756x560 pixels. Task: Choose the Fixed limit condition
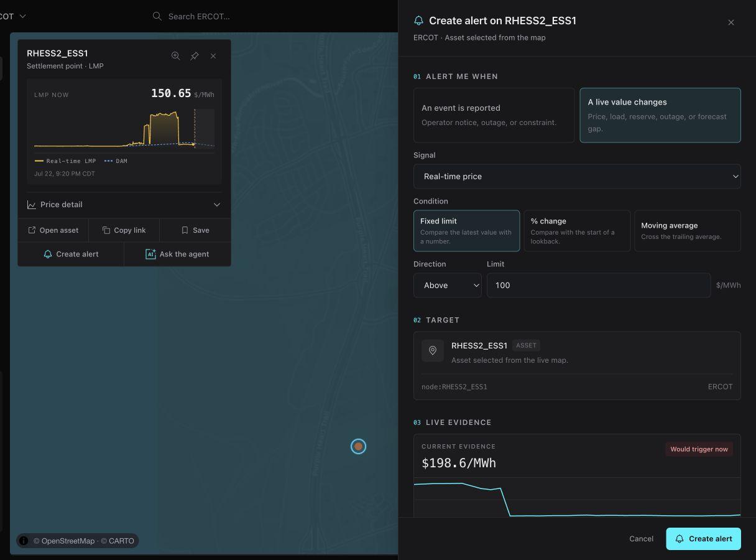coord(466,231)
